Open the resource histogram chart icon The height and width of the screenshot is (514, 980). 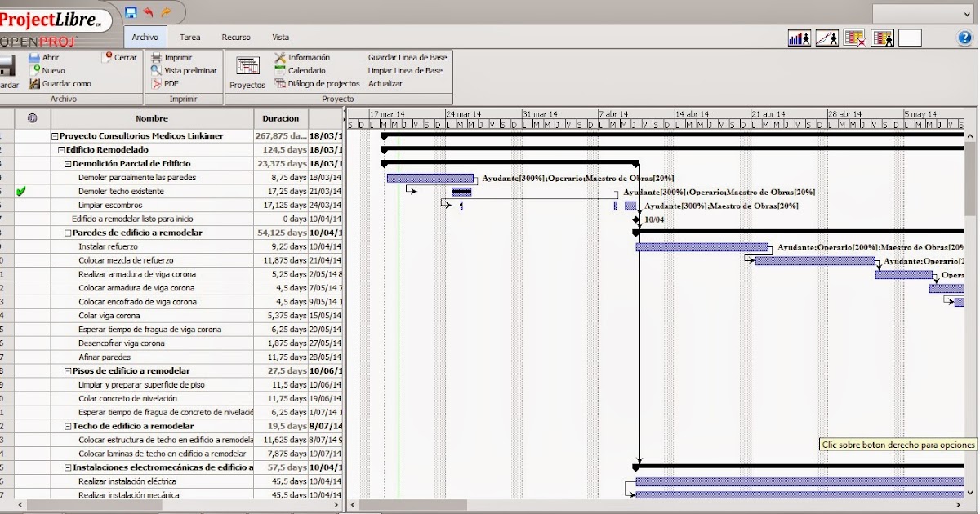tap(799, 37)
